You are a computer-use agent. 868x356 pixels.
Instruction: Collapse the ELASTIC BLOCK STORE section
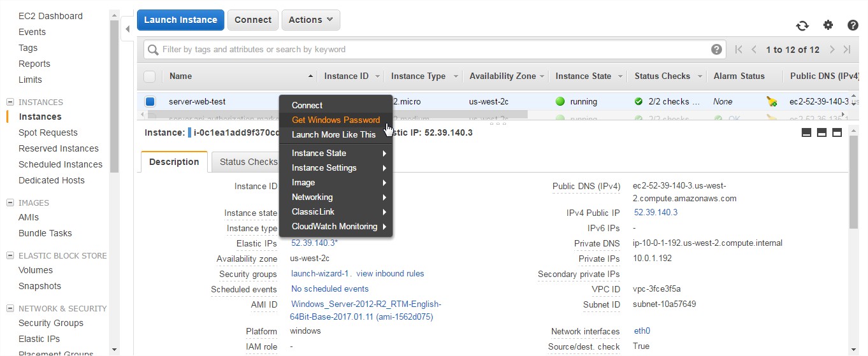coord(10,255)
